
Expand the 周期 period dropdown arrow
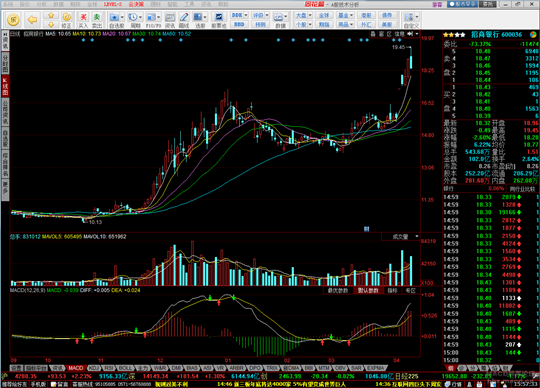141,17
